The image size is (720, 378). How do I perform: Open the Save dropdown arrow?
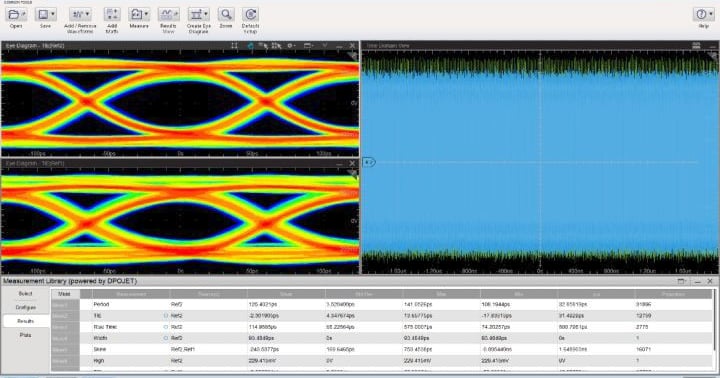point(53,14)
